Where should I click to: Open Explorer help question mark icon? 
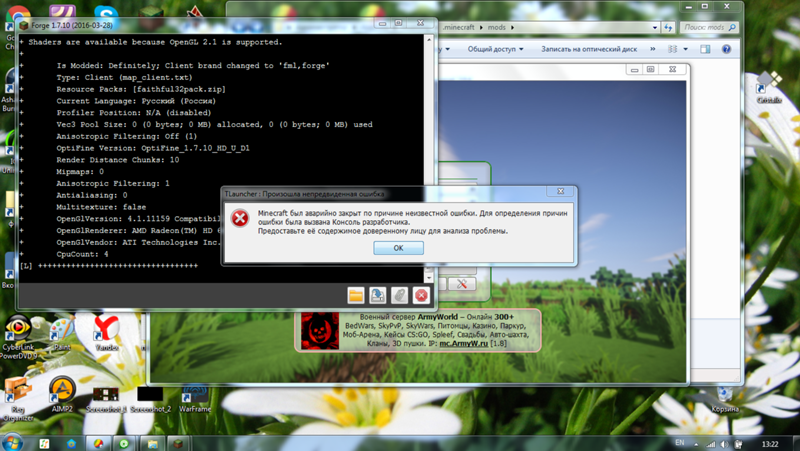(x=726, y=49)
